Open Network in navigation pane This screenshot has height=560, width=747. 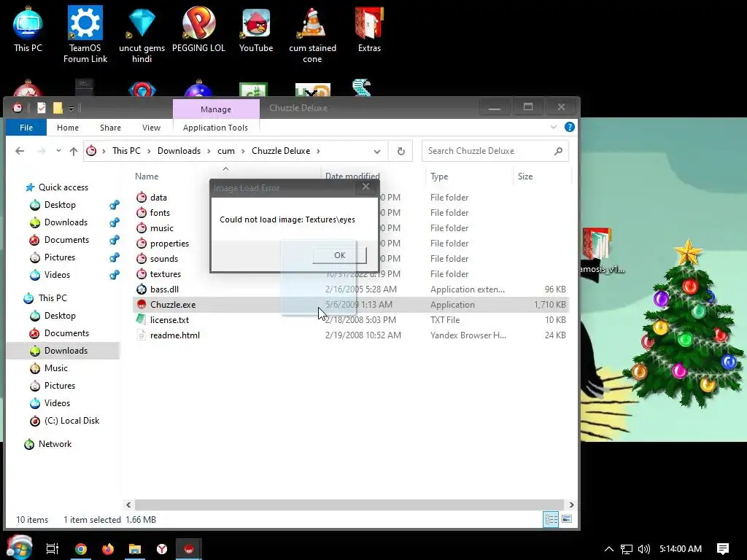[55, 444]
